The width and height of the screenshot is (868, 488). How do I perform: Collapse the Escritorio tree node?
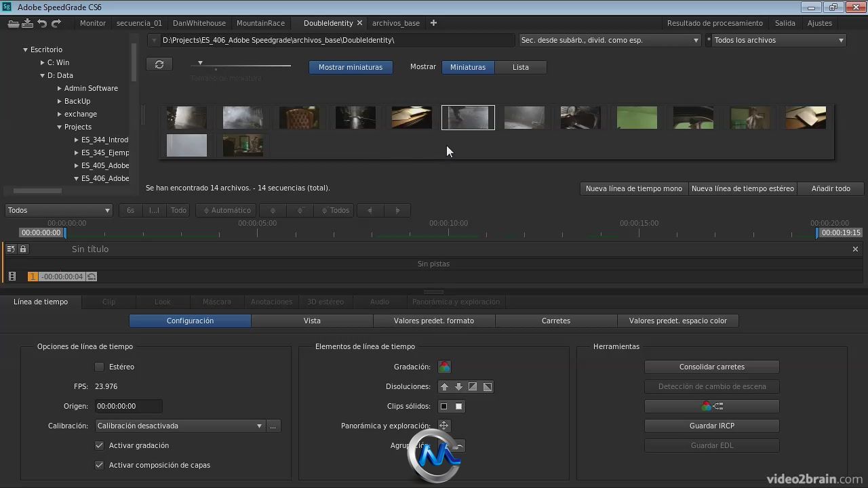[x=25, y=49]
